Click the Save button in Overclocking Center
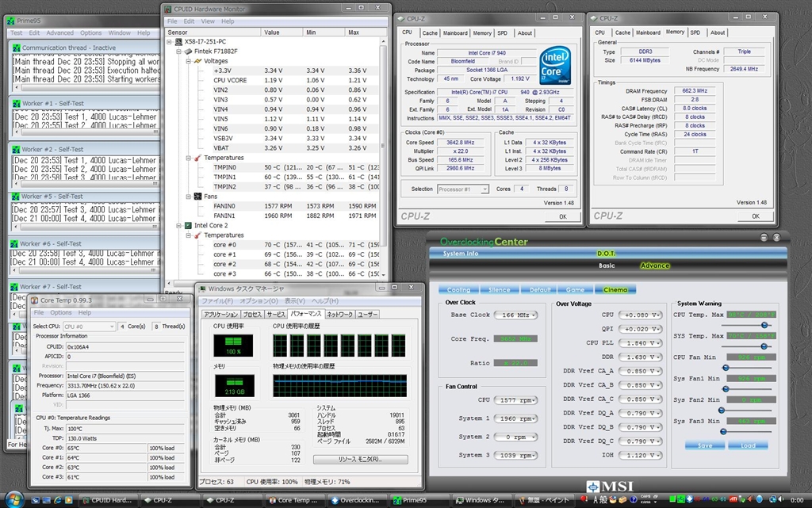 click(704, 445)
